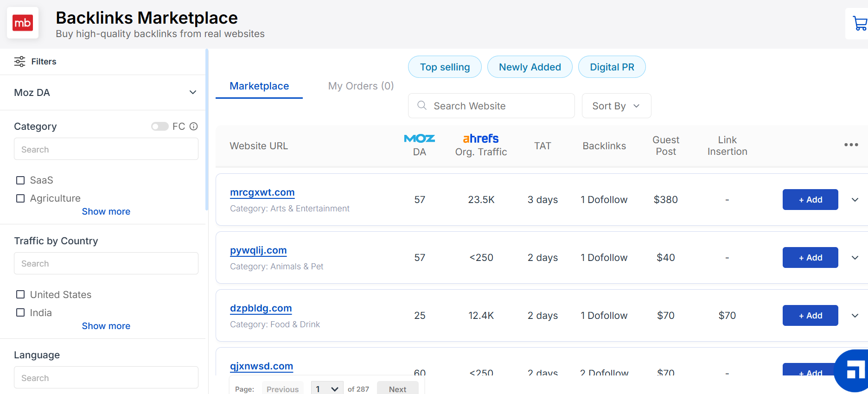Viewport: 868px width, 394px height.
Task: Select the Digital PR filter pill
Action: click(x=612, y=67)
